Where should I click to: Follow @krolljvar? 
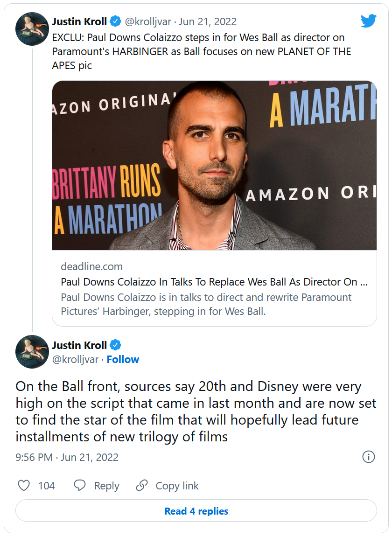(x=123, y=359)
